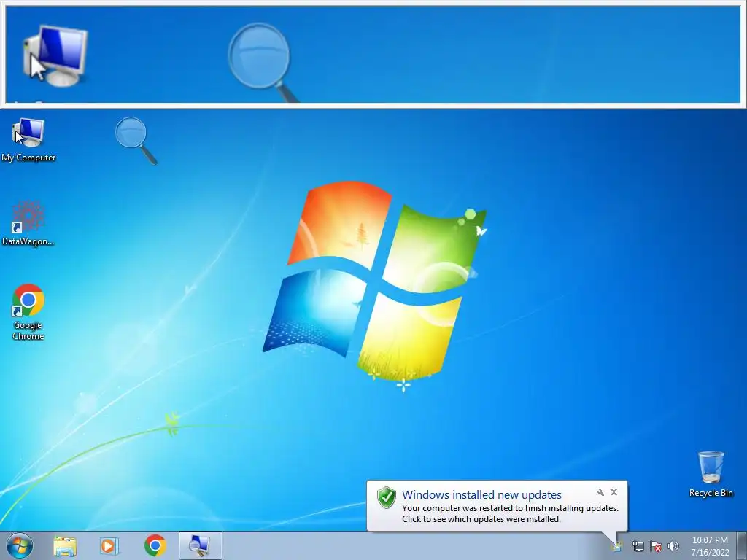
Task: Open the Action Center flag icon
Action: tap(656, 546)
